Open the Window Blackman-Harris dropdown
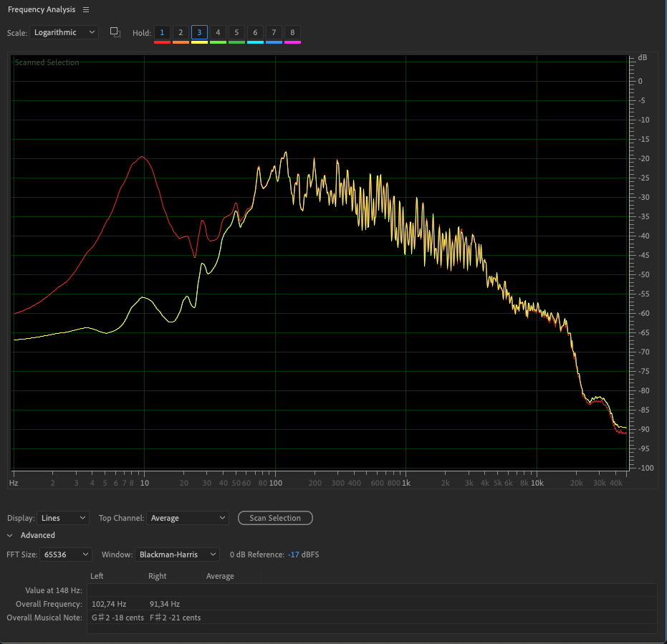Viewport: 667px width, 644px height. [177, 554]
